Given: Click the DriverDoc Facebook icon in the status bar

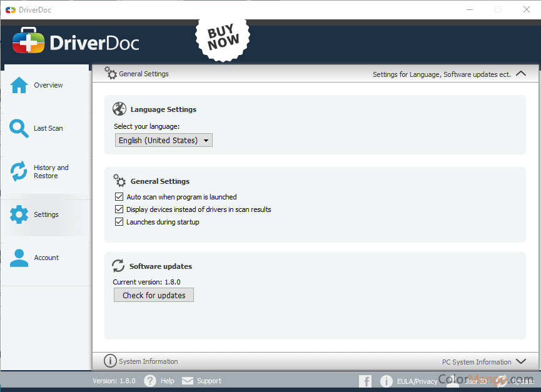Looking at the screenshot, I should pos(365,381).
